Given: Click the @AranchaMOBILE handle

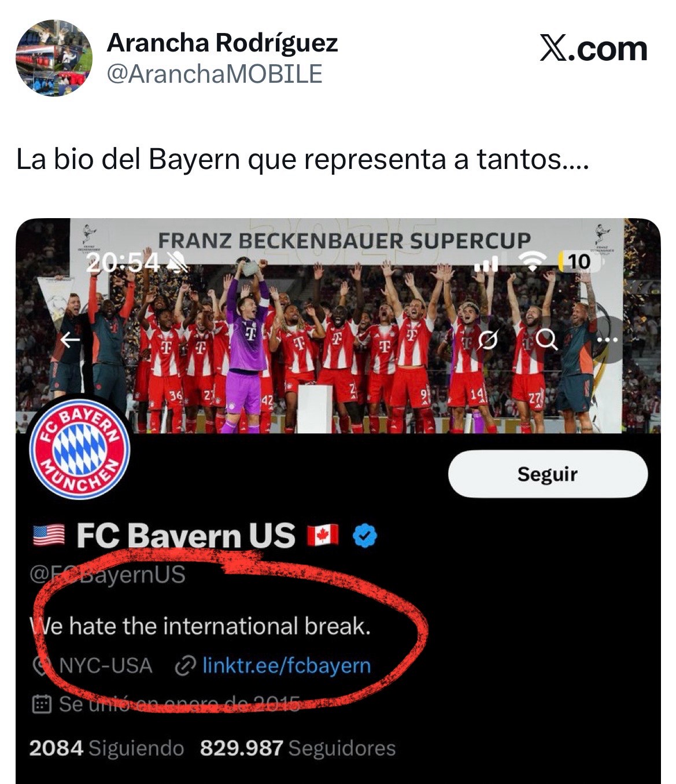Looking at the screenshot, I should [215, 74].
